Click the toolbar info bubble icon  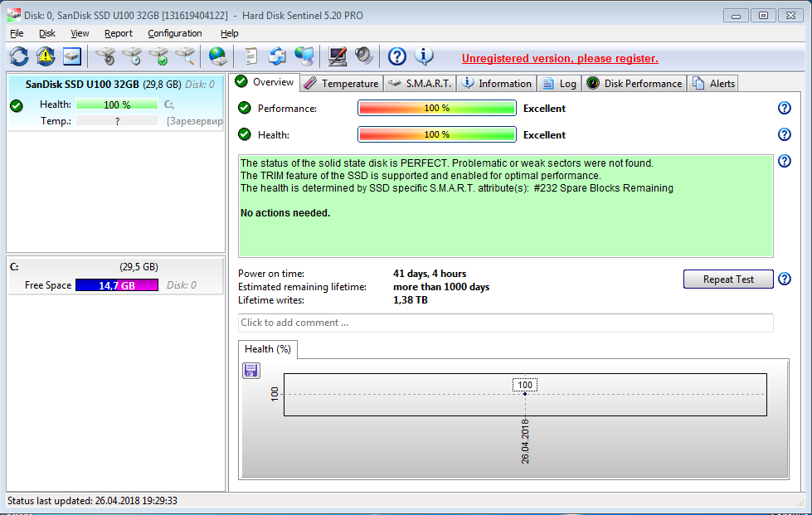tap(424, 56)
